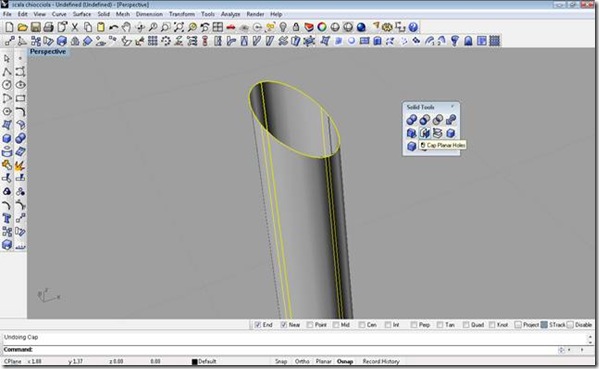Toggle Record History in the status bar
The image size is (599, 369).
(x=381, y=361)
